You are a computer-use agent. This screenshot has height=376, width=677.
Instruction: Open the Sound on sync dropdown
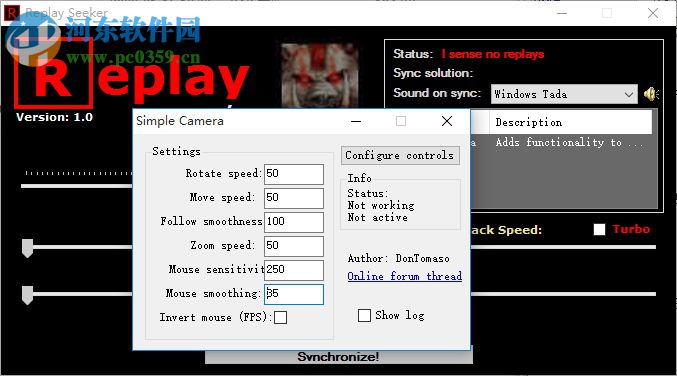(x=564, y=94)
